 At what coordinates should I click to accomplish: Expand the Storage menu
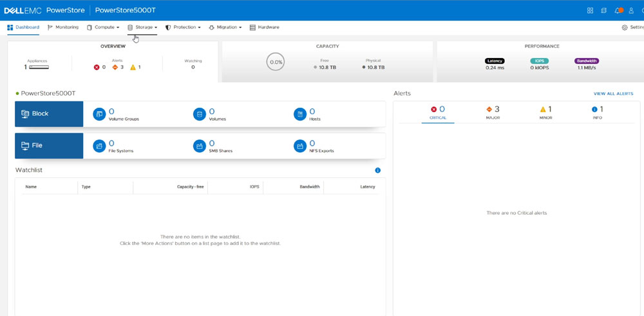142,27
